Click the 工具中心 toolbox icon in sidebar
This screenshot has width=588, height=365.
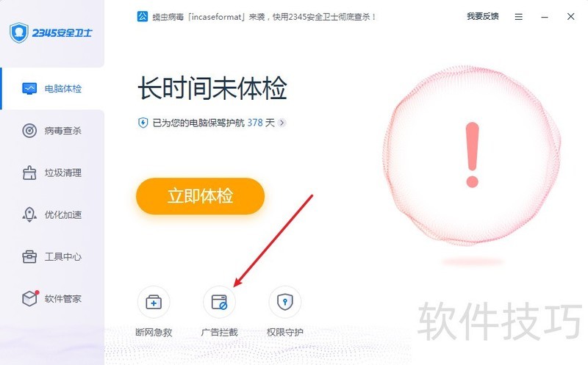coord(29,257)
